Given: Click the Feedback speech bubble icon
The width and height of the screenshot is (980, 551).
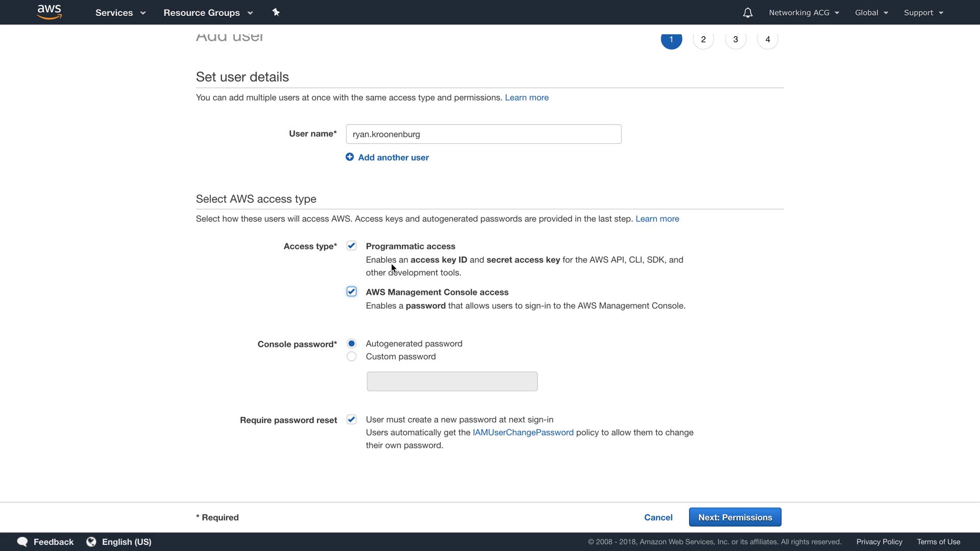Looking at the screenshot, I should tap(22, 542).
